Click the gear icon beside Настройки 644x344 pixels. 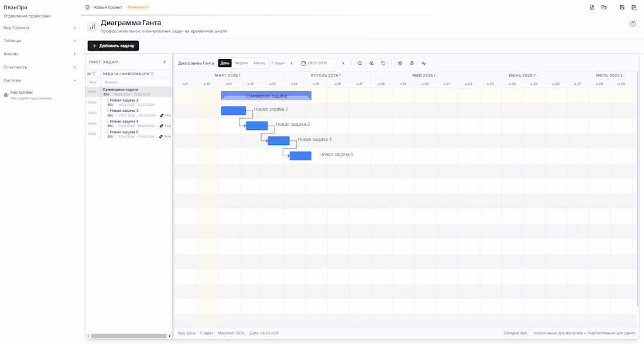click(x=6, y=95)
